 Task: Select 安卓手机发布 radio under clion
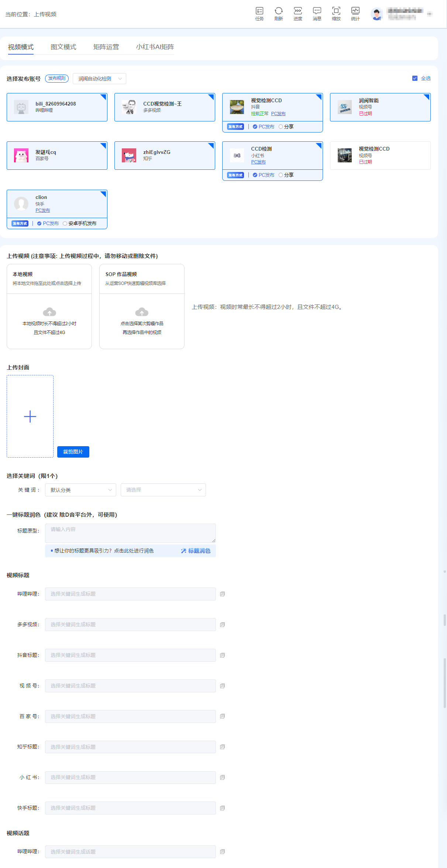pos(65,223)
